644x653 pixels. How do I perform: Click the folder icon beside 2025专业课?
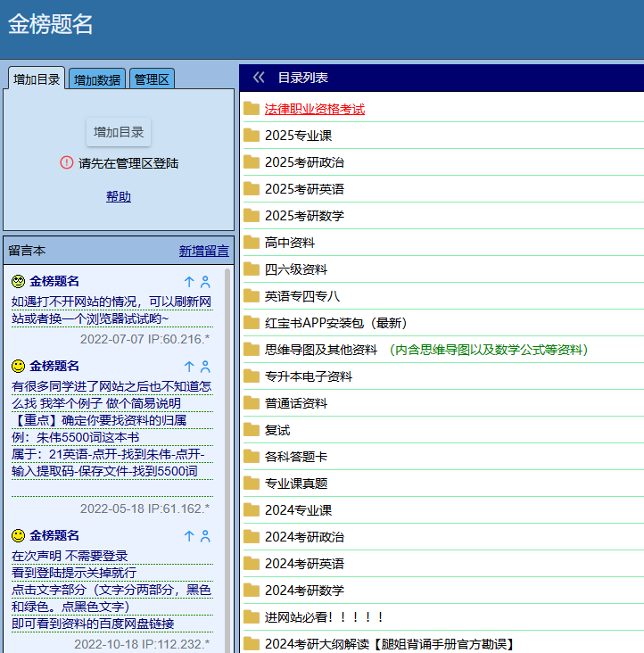tap(252, 136)
